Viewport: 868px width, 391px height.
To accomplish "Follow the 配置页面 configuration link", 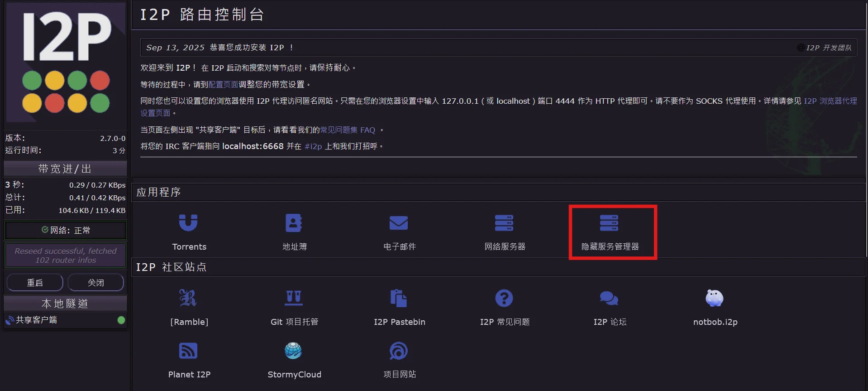I will 223,85.
